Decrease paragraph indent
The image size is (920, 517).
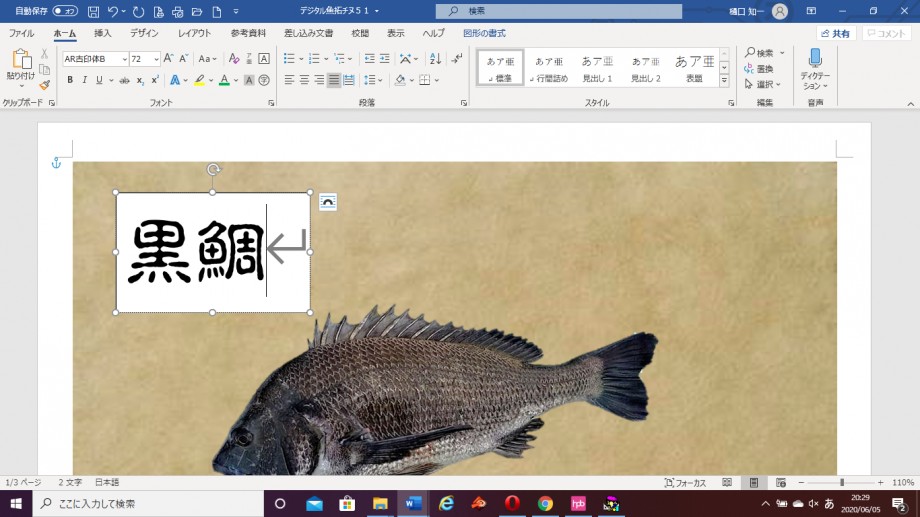[x=369, y=59]
